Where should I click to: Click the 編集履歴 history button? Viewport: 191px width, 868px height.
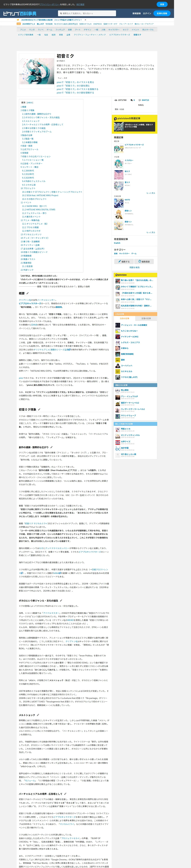[144, 261]
